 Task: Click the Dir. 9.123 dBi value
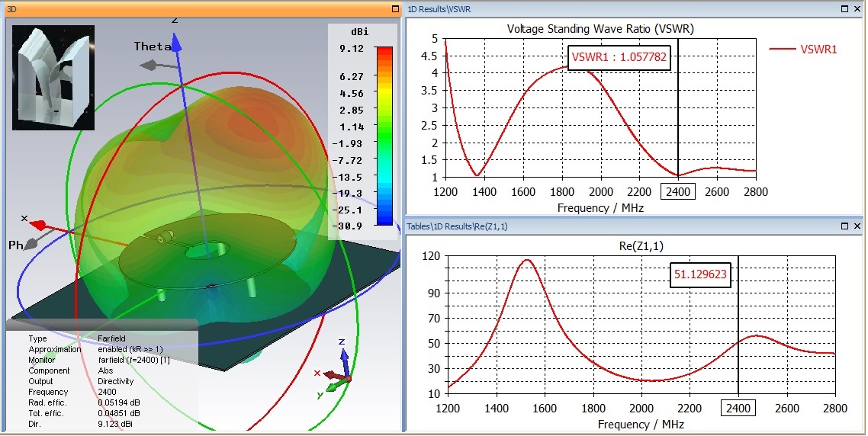pos(115,424)
